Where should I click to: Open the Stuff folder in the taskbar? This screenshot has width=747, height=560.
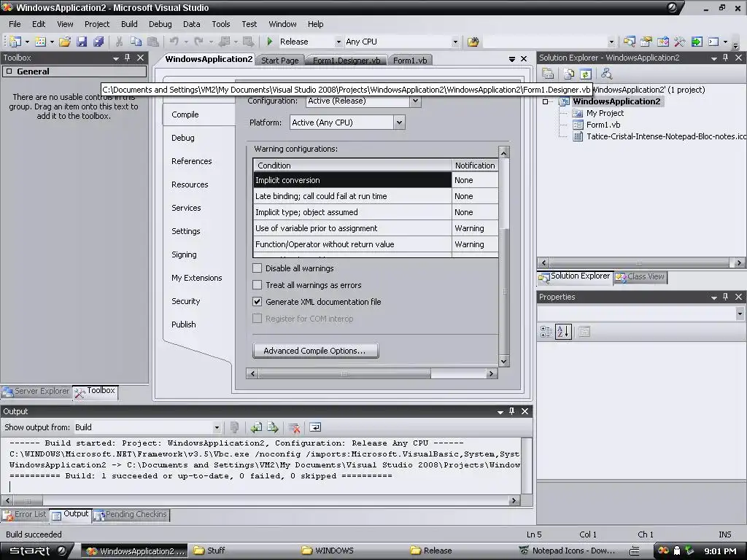(x=209, y=551)
